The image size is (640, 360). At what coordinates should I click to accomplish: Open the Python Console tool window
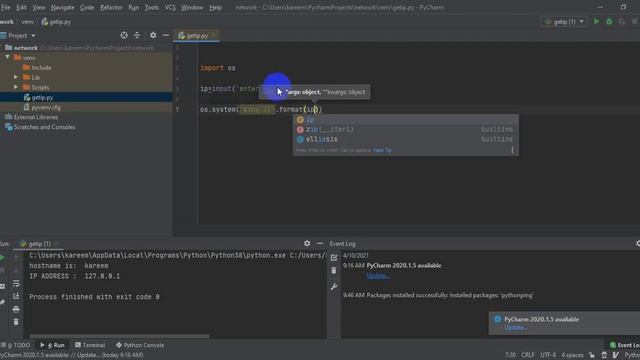tap(140, 345)
